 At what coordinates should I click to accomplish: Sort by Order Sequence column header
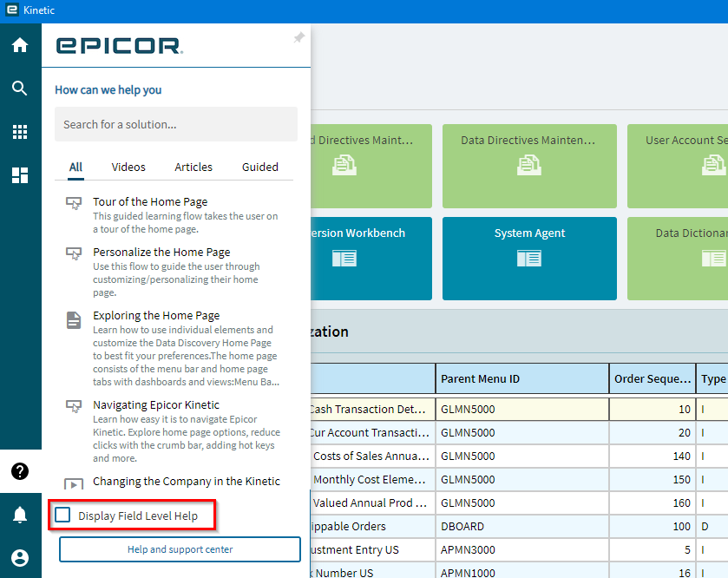pyautogui.click(x=653, y=379)
